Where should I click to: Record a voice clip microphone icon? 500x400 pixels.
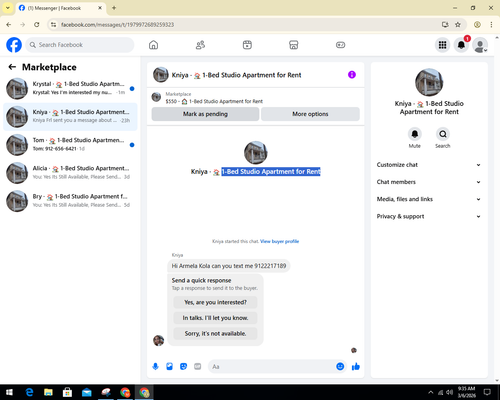point(155,367)
